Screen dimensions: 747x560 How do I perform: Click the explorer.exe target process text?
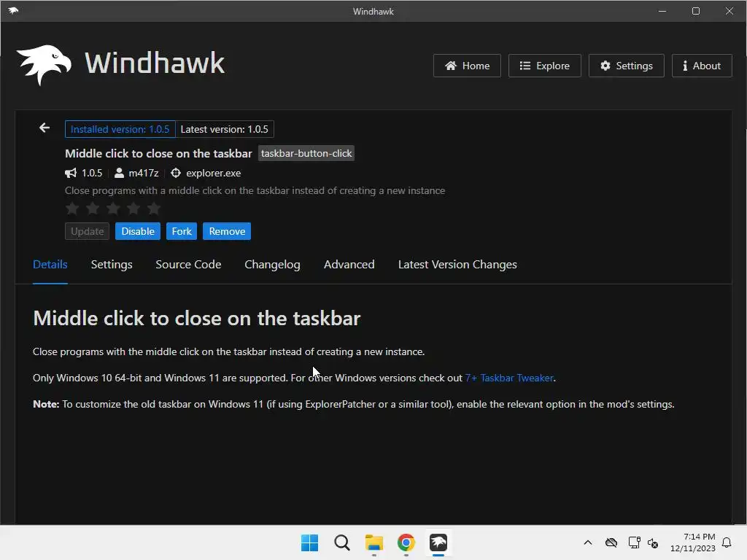point(214,174)
